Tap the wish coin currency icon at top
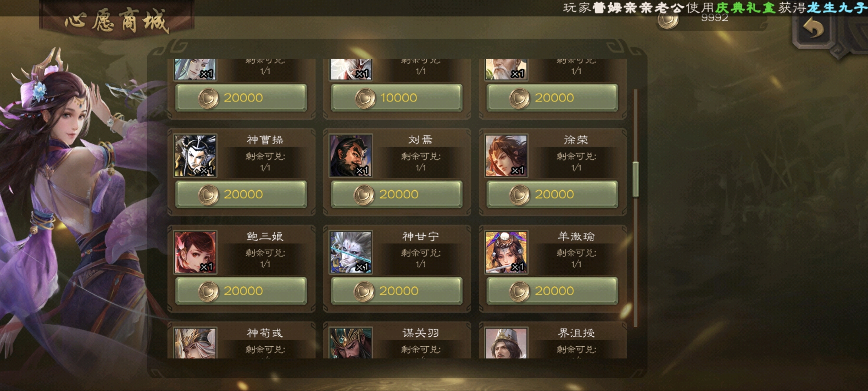 (668, 20)
